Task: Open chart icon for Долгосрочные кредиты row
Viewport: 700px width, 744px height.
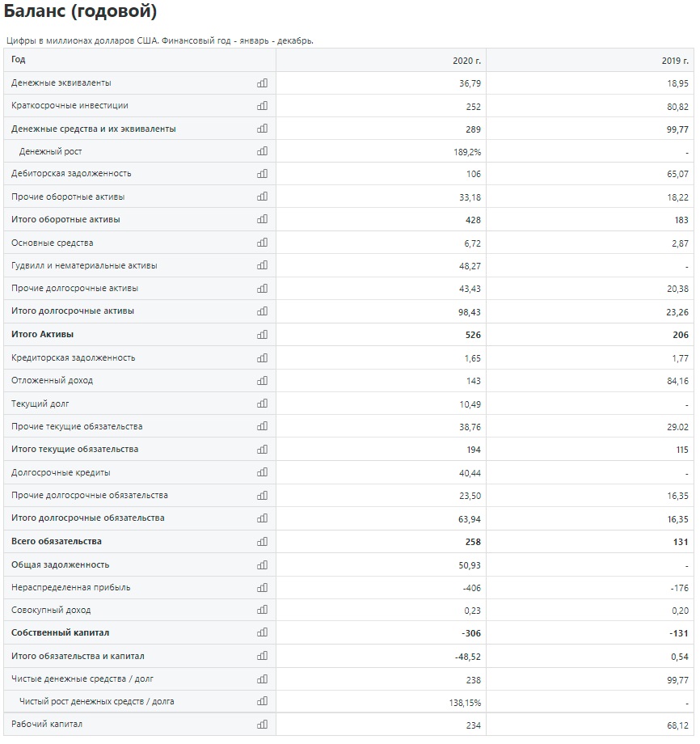Action: (x=262, y=472)
